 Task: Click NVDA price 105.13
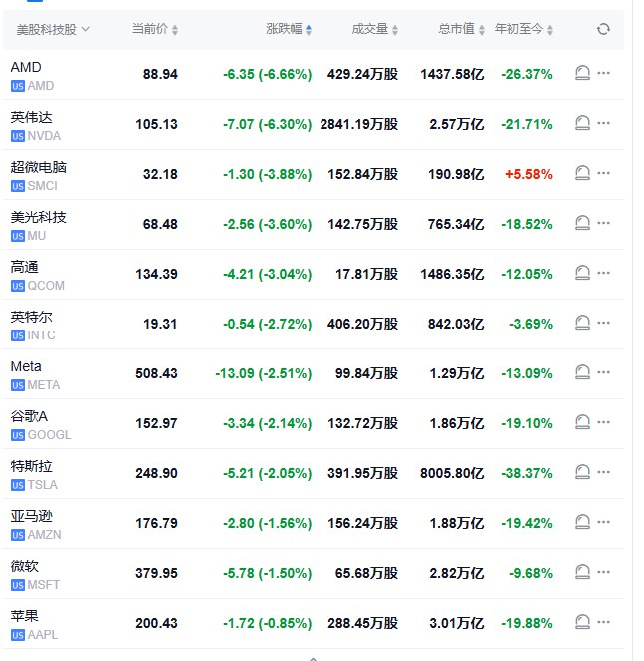pos(157,125)
